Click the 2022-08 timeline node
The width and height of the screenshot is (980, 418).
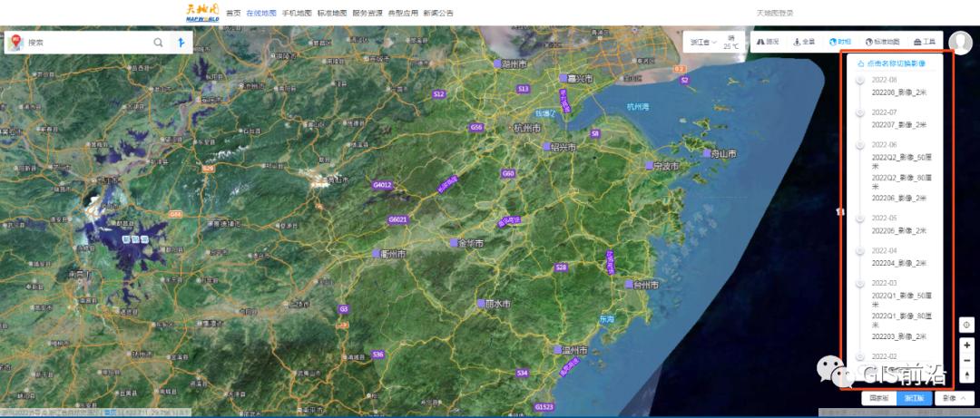point(860,80)
